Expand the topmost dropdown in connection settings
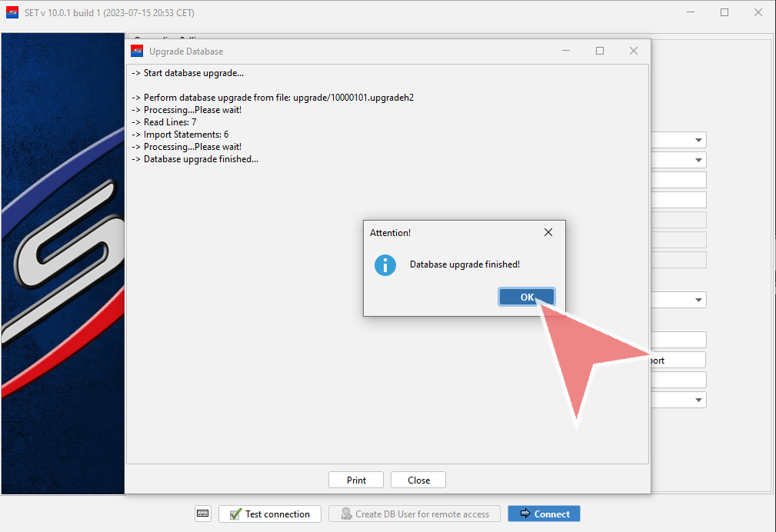The width and height of the screenshot is (776, 532). coord(698,140)
